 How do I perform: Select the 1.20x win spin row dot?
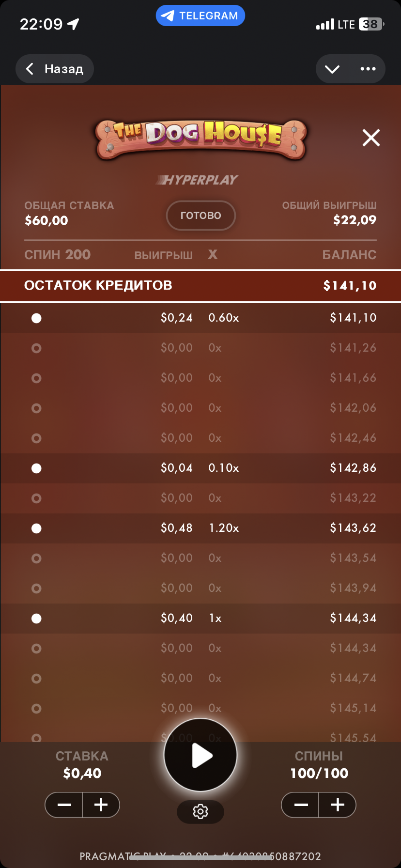(x=36, y=528)
